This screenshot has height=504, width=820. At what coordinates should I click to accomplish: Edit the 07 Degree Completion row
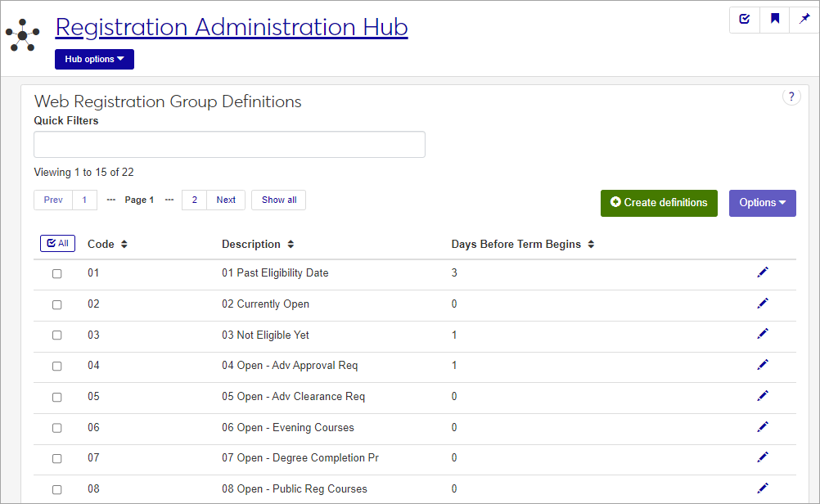tap(763, 457)
